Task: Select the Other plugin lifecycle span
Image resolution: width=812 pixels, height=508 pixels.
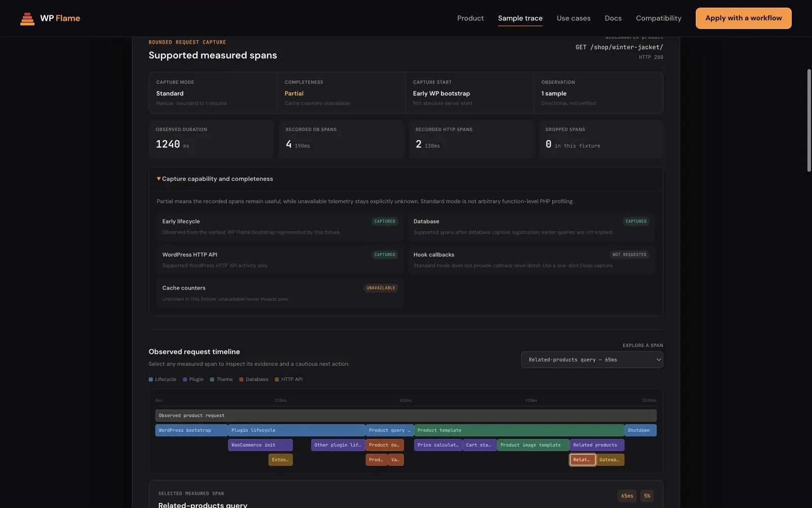Action: pos(338,445)
